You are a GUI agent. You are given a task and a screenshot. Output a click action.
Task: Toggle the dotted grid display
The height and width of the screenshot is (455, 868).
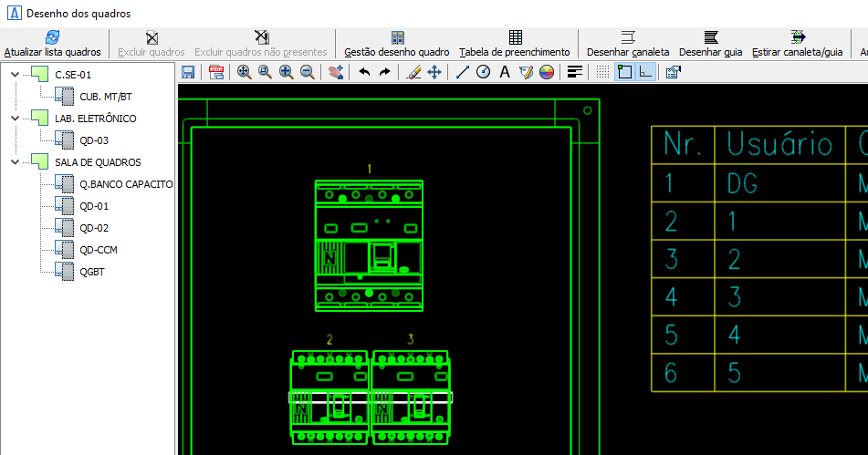[602, 72]
